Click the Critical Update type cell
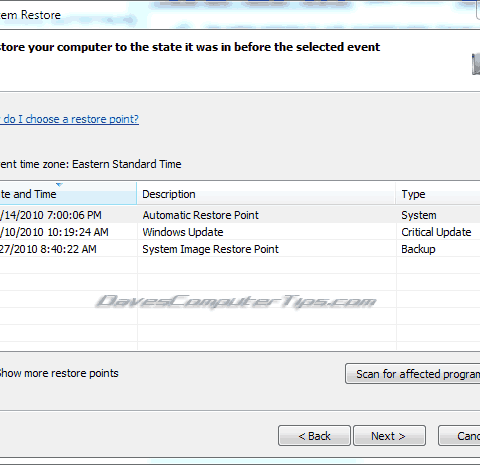 coord(436,232)
